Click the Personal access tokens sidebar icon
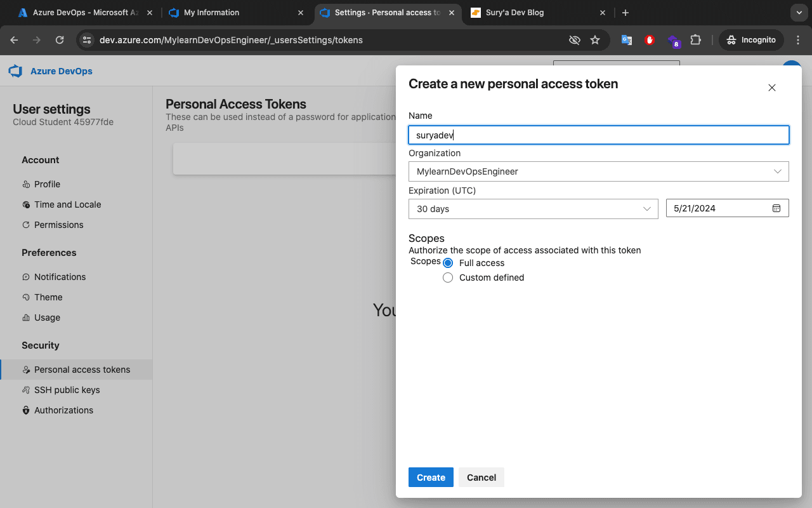This screenshot has height=508, width=812. [26, 370]
